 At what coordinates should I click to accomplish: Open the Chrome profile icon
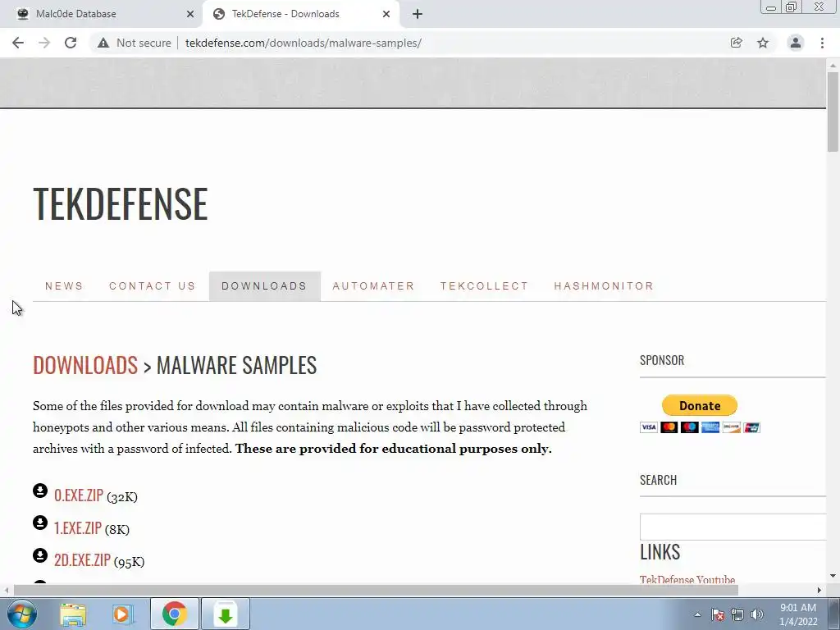pos(796,43)
